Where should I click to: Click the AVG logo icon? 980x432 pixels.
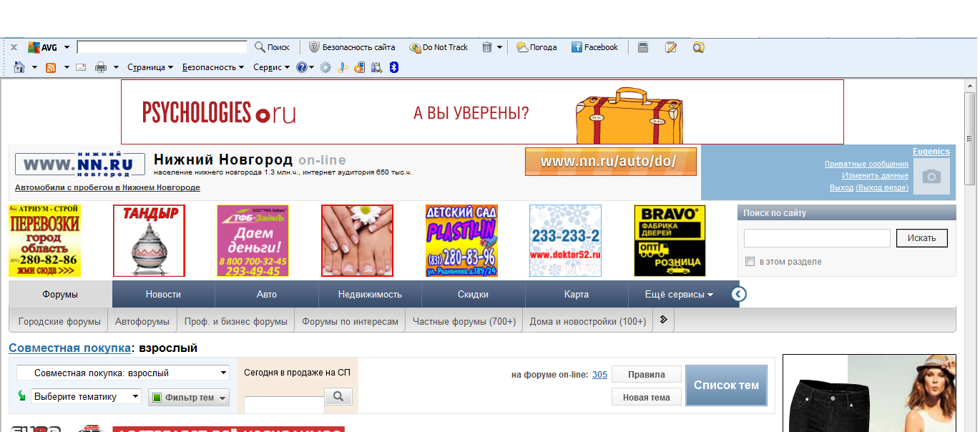tap(42, 47)
